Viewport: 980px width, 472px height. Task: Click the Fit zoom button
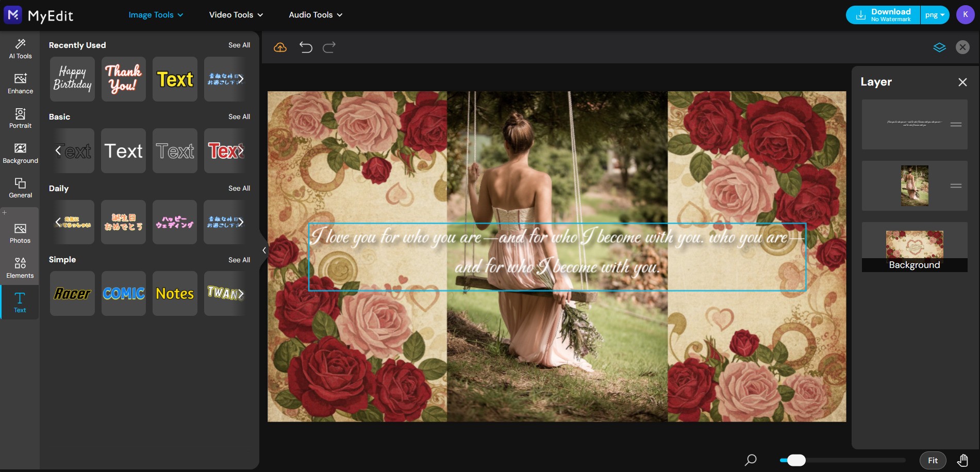click(x=932, y=460)
